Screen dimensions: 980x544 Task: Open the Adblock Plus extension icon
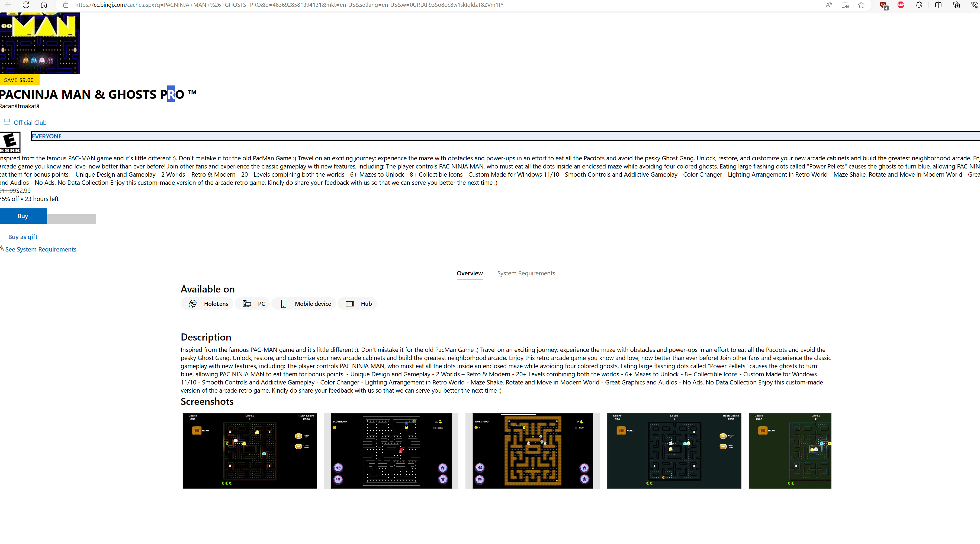click(x=901, y=5)
